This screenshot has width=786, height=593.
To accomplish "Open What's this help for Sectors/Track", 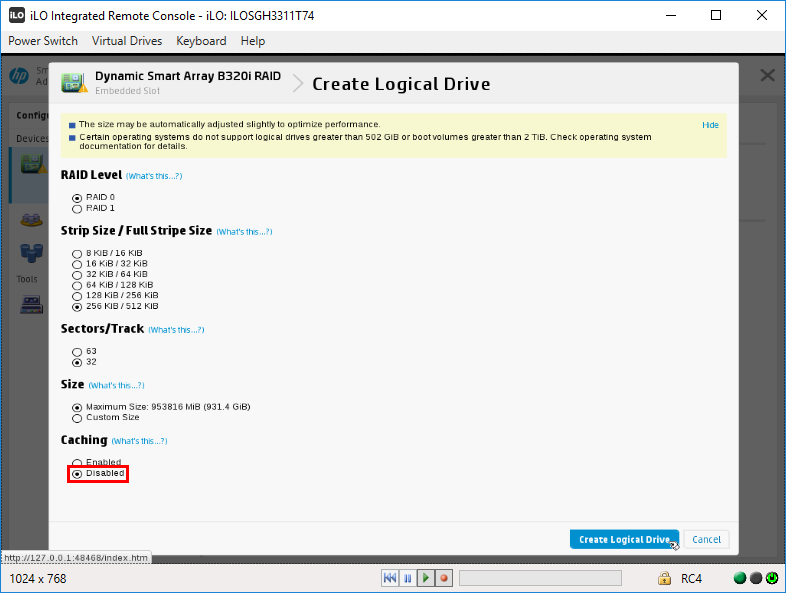I will coord(176,330).
